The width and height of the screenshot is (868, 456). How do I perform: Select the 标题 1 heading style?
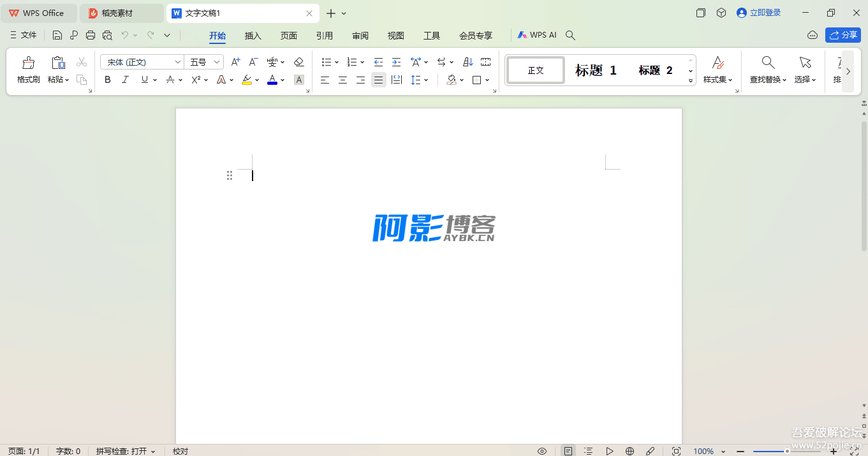coord(596,70)
